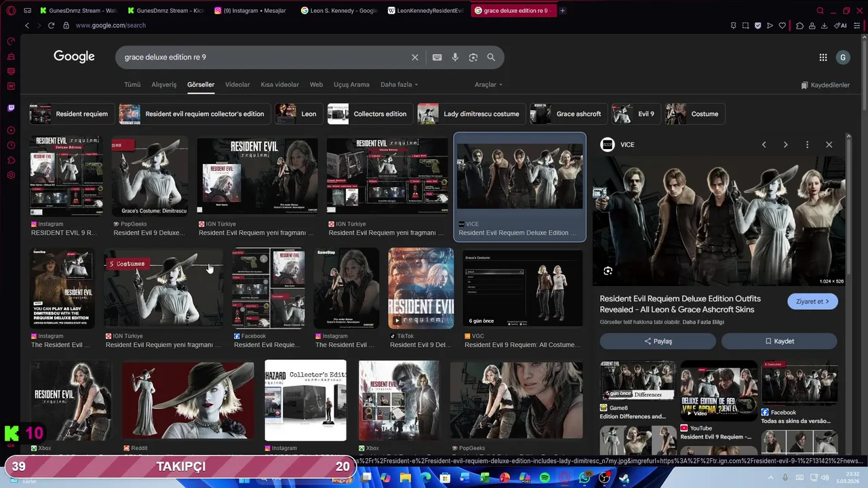The height and width of the screenshot is (488, 868).
Task: Open the extensions cube icon
Action: point(800,25)
